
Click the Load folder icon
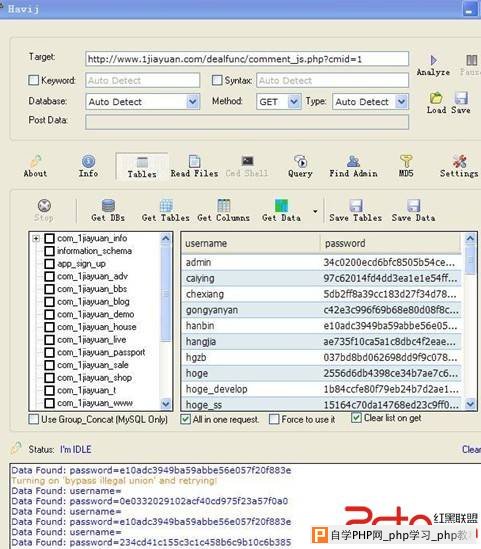pos(436,98)
